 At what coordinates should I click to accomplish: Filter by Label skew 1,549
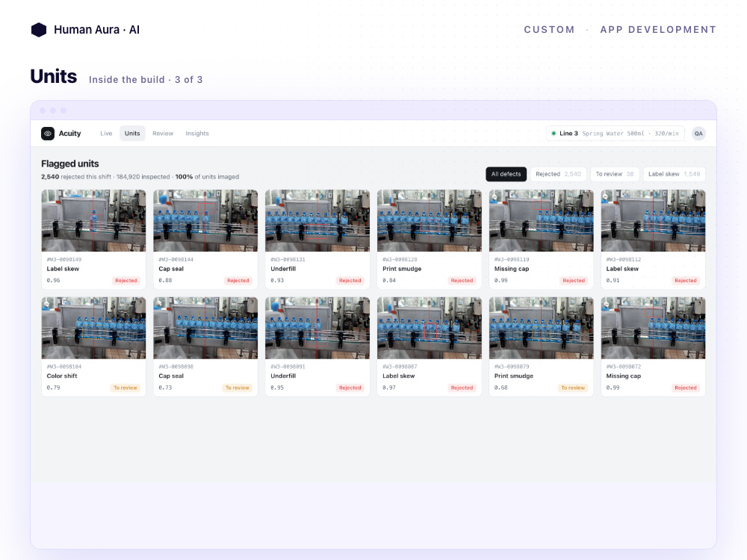[x=674, y=174]
